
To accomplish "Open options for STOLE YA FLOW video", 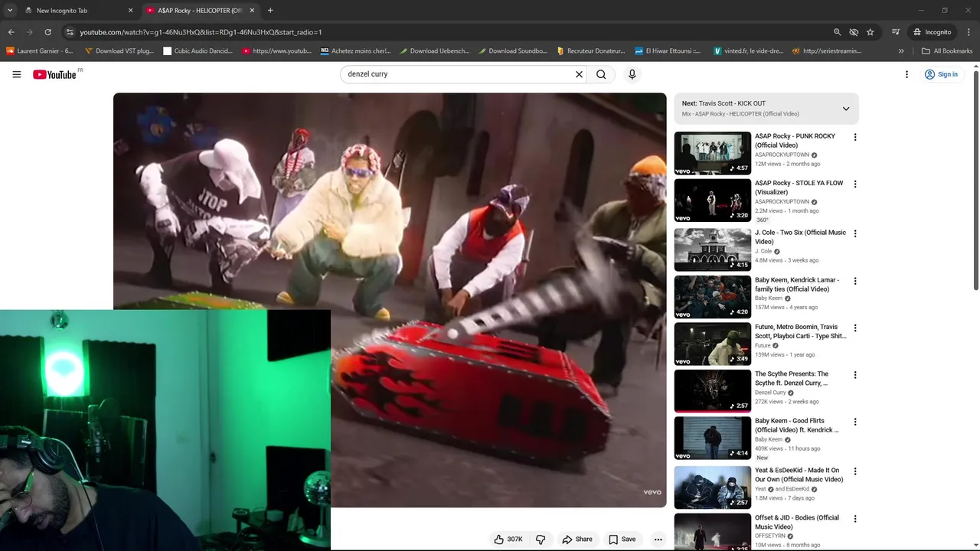I will click(855, 184).
